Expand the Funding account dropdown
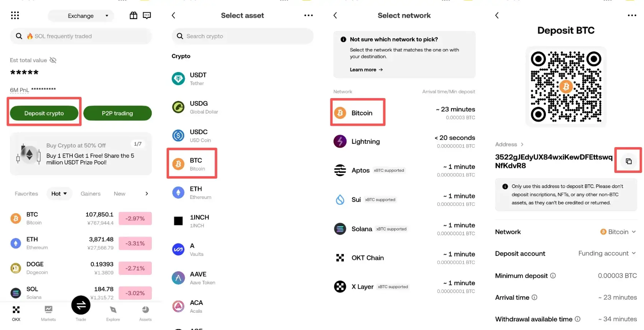The height and width of the screenshot is (330, 644). (x=607, y=253)
